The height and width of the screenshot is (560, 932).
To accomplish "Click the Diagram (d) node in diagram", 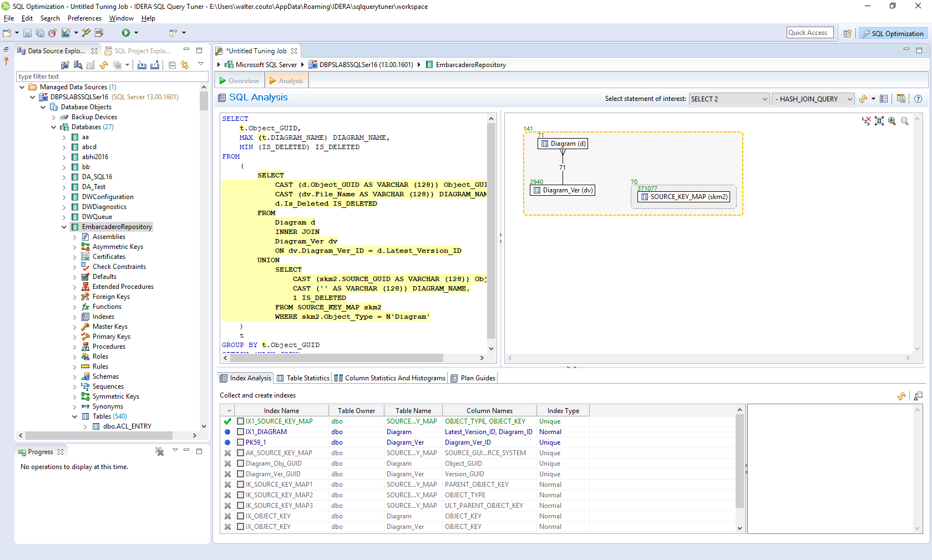I will (563, 144).
